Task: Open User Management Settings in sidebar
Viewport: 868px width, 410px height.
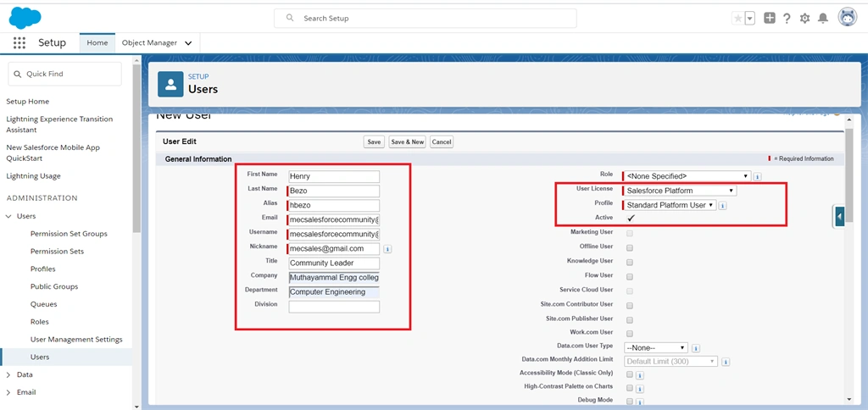Action: [76, 339]
